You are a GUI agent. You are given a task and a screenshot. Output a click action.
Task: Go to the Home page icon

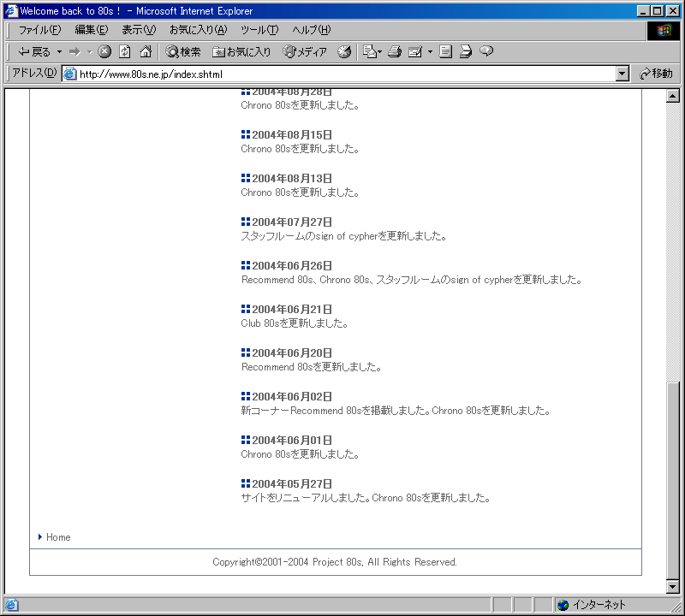click(x=146, y=52)
